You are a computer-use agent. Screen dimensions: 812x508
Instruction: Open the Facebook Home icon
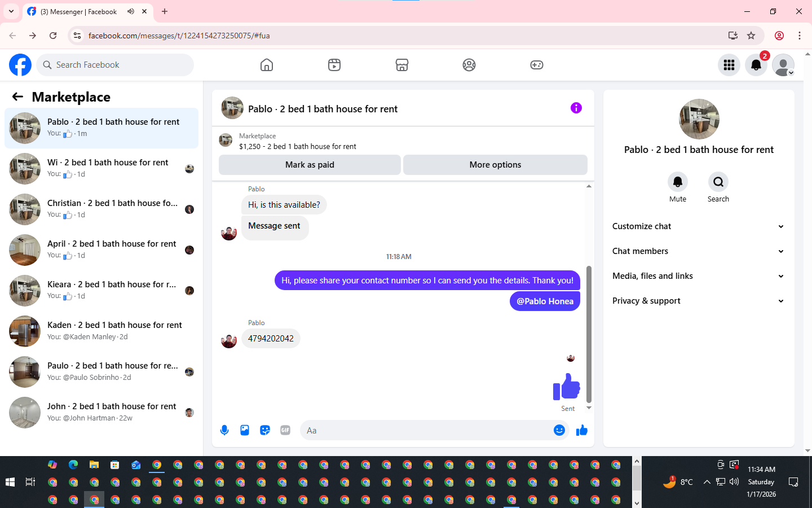(x=267, y=65)
